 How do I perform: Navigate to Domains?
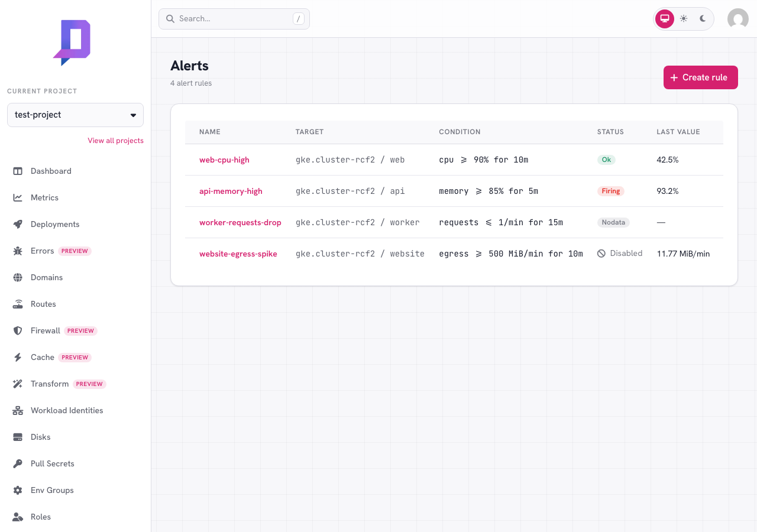click(x=75, y=277)
